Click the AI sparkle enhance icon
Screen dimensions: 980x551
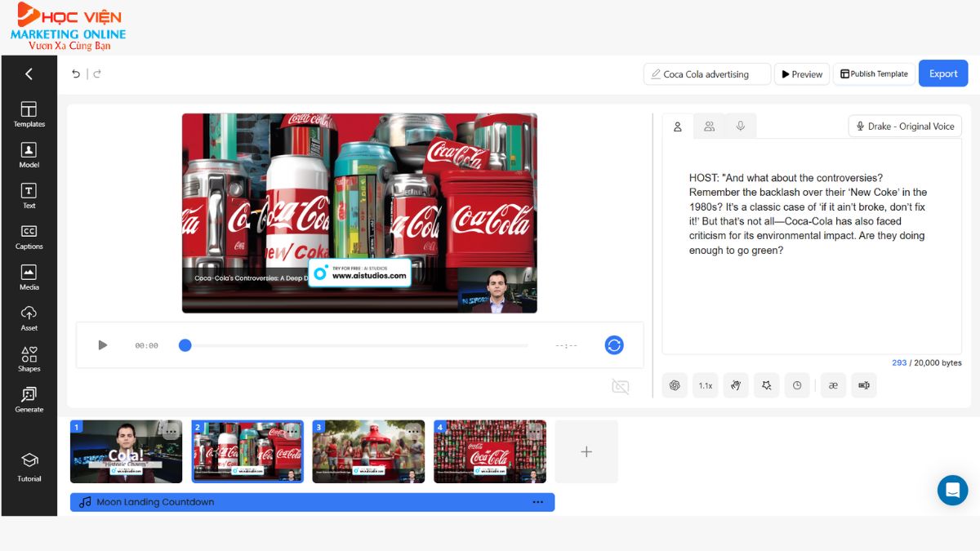tap(766, 385)
